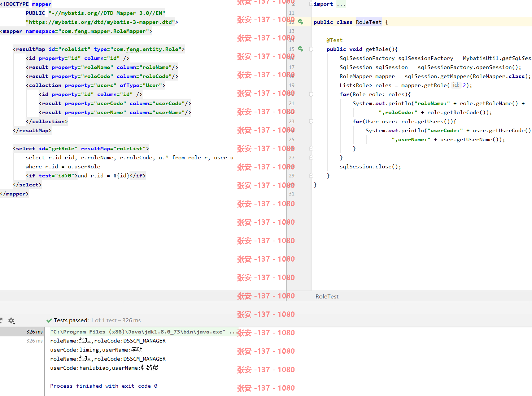Click the folded import ellipsis placeholder
This screenshot has height=396, width=532.
point(341,4)
